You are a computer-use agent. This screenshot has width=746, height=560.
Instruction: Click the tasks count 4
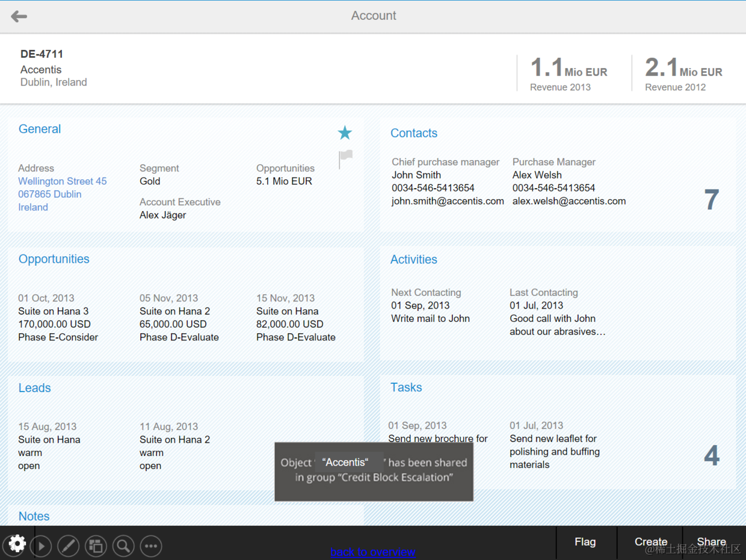[x=712, y=457]
